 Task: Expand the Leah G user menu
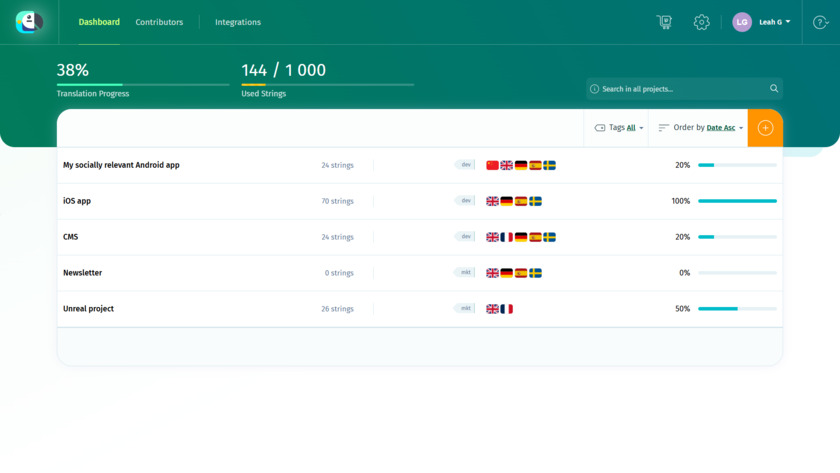(x=774, y=22)
